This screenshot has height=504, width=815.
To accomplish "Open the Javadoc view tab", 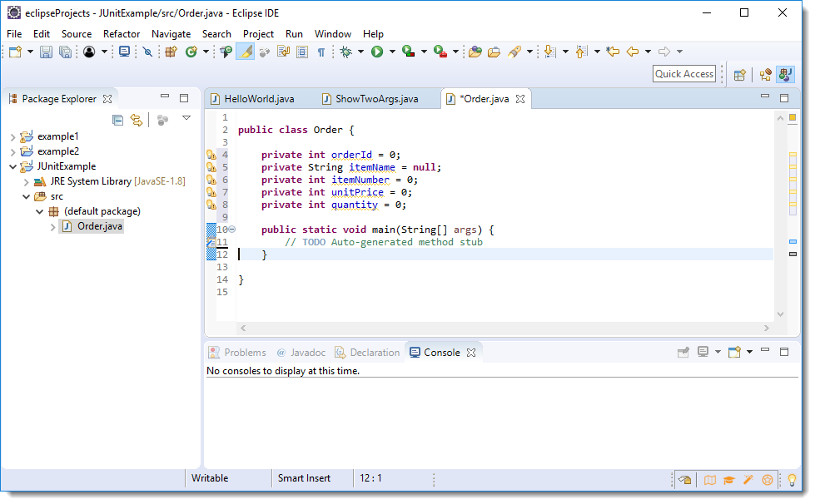I will pyautogui.click(x=301, y=353).
